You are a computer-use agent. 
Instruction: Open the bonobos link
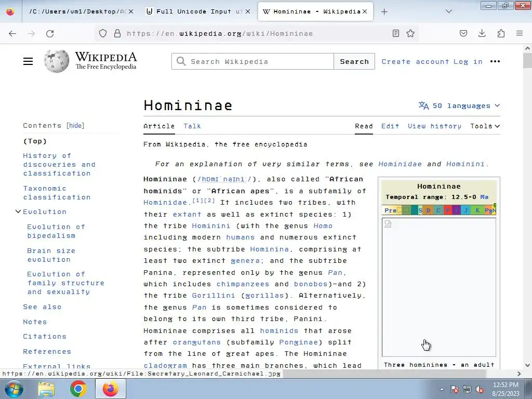coord(311,284)
